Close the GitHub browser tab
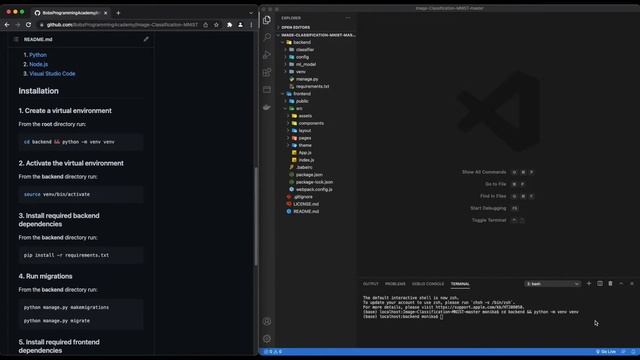The image size is (640, 360). coord(105,13)
